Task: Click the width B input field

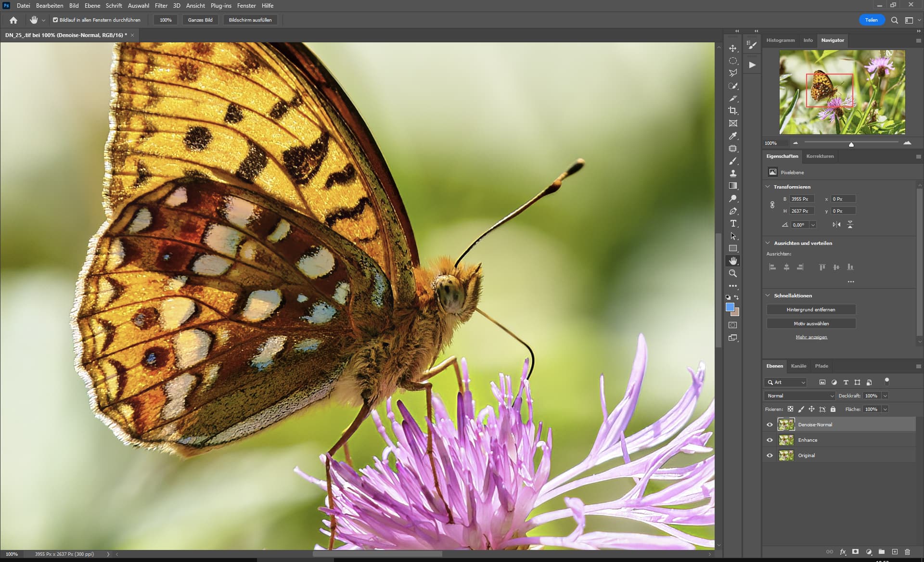Action: [x=801, y=199]
